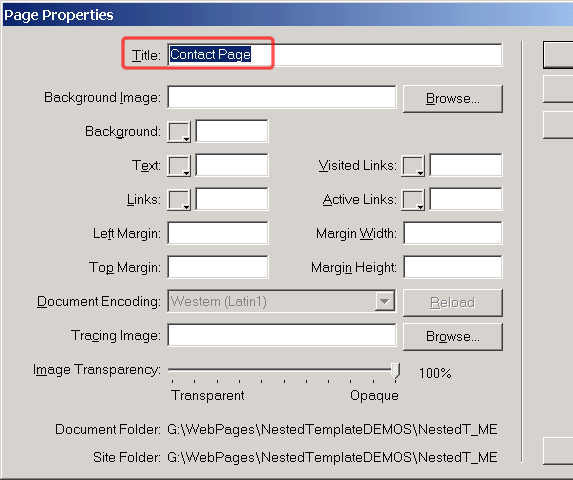Click the Active Links color value field

466,199
